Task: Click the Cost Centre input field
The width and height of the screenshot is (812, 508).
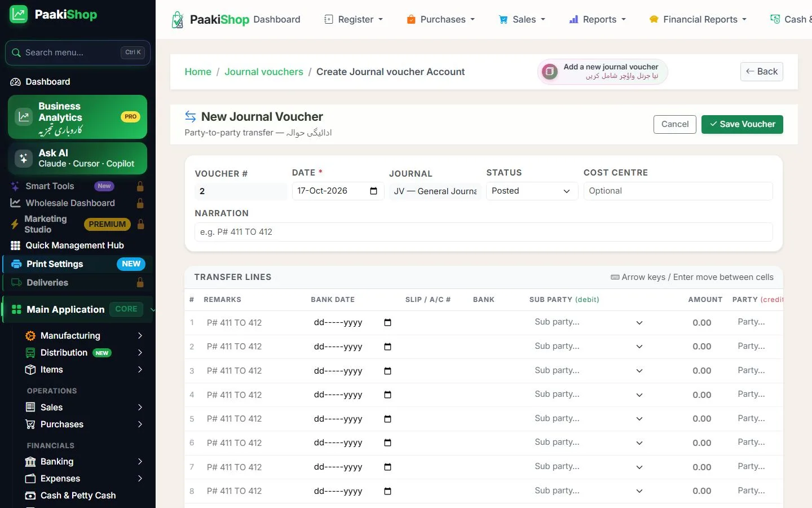Action: coord(678,191)
